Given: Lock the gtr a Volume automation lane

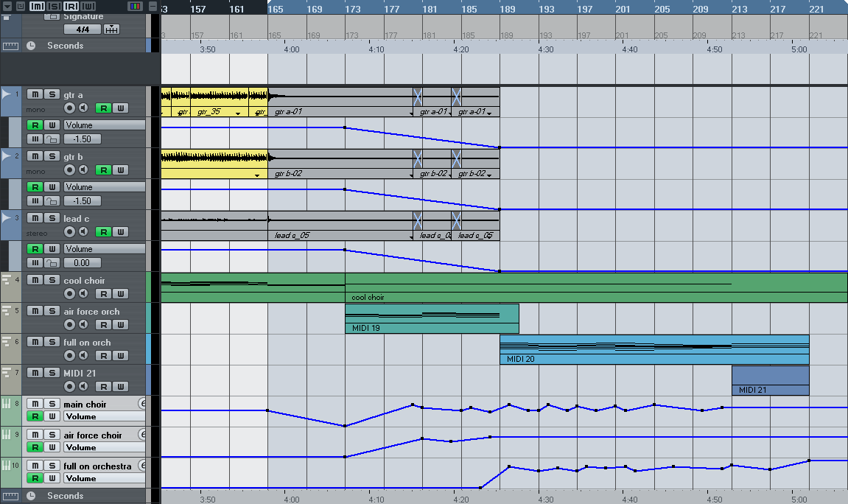Looking at the screenshot, I should (52, 139).
